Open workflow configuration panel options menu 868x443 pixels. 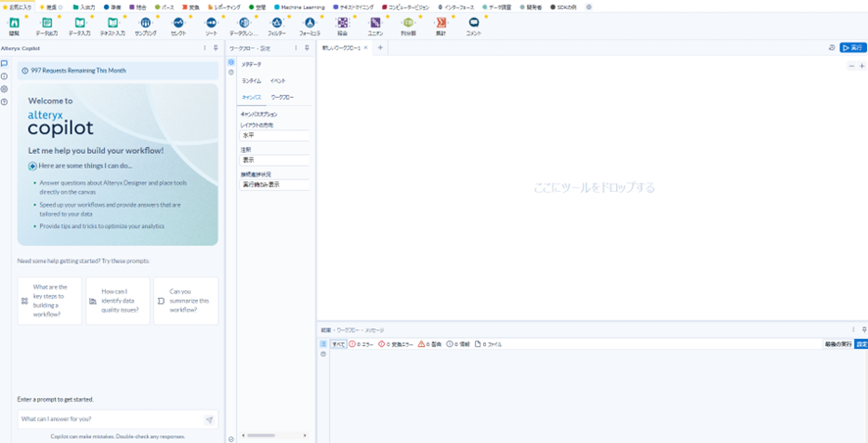tap(296, 48)
